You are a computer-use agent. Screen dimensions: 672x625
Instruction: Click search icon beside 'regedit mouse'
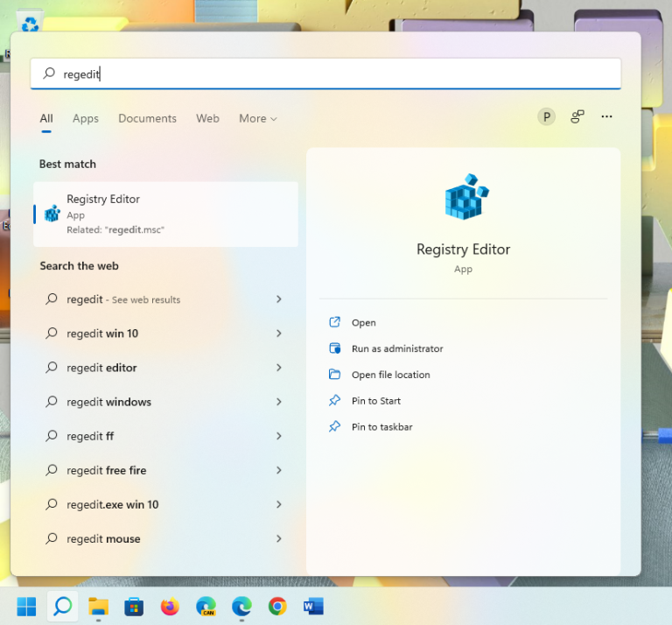tap(52, 538)
